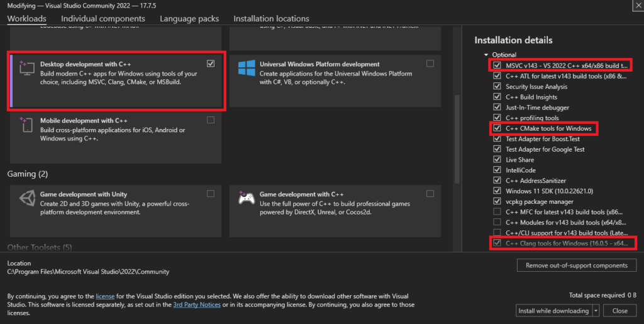
Task: Click the Install while downloading button
Action: coord(553,310)
